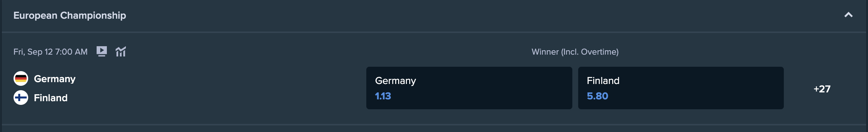Toggle the European Championship header bar

pos(434,15)
